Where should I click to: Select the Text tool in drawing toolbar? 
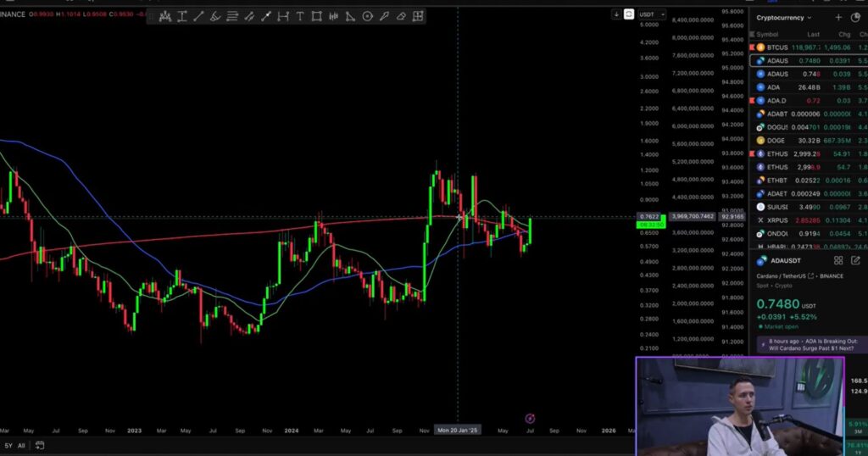pyautogui.click(x=300, y=16)
